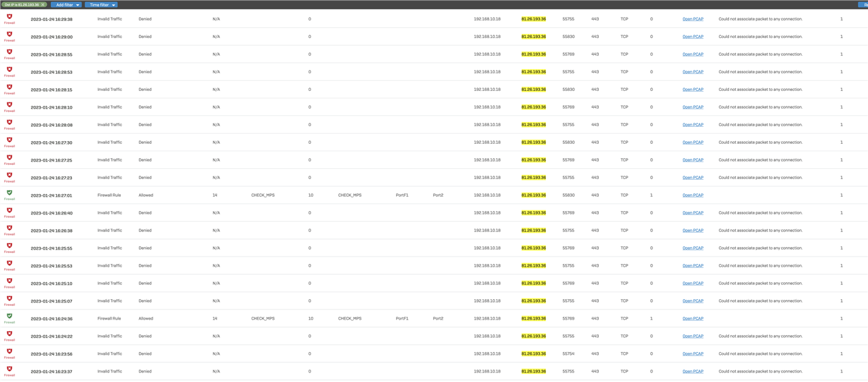This screenshot has height=382, width=868.
Task: Select the Firewall icon in the 16:28:55 row
Action: tap(9, 54)
